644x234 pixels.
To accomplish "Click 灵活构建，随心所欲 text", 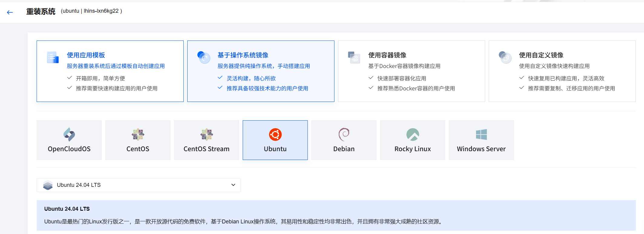I will click(251, 79).
